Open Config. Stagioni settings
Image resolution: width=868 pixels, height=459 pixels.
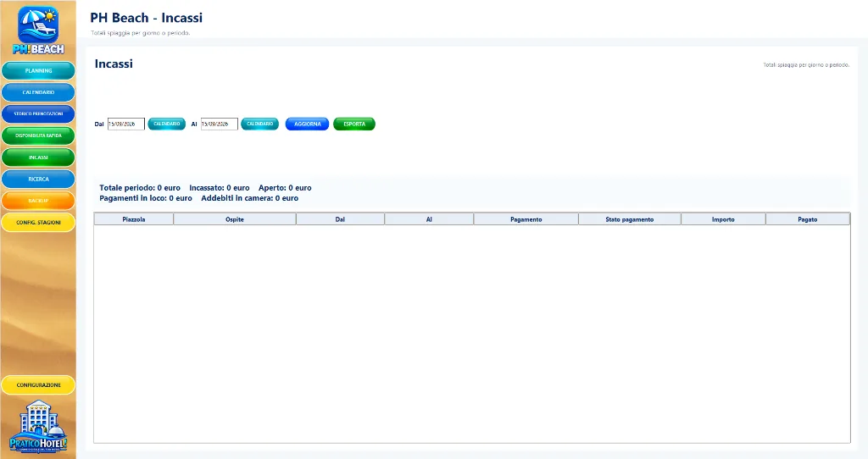38,223
